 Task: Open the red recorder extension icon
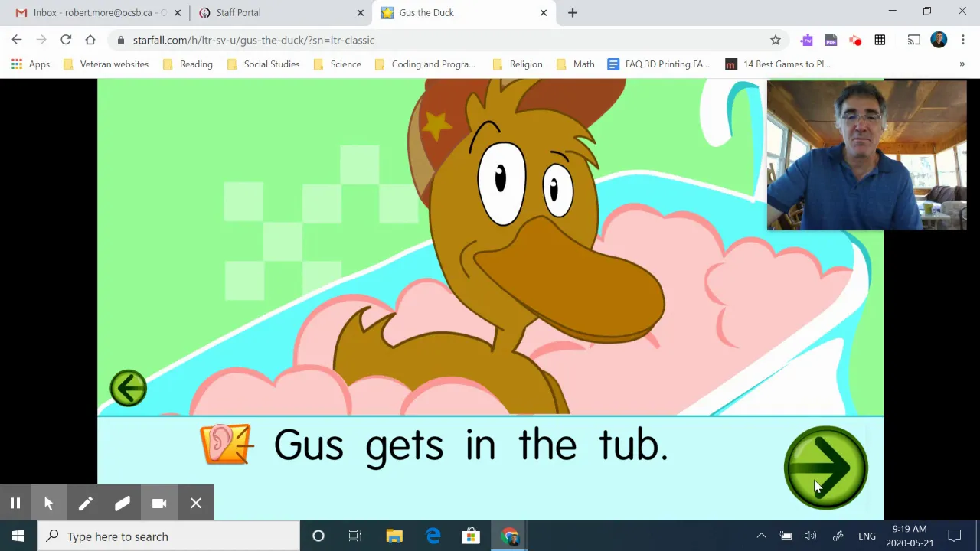[x=855, y=40]
